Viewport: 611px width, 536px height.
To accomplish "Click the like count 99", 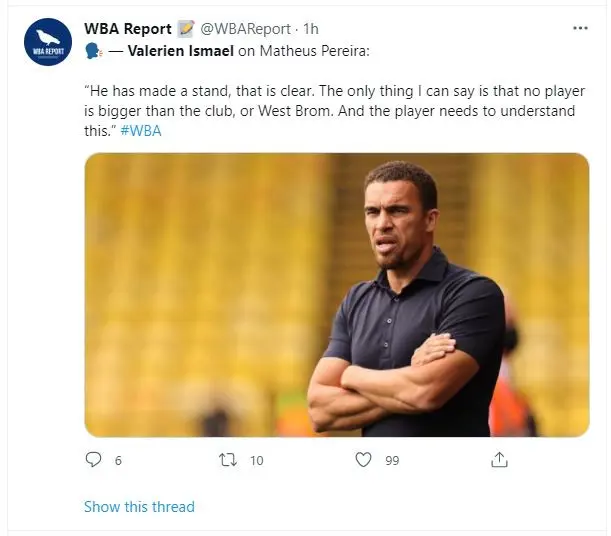I will coord(392,460).
